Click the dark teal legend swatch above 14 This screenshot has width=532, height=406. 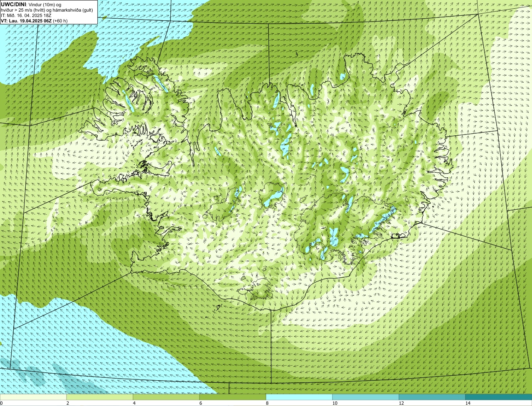[x=499, y=397]
